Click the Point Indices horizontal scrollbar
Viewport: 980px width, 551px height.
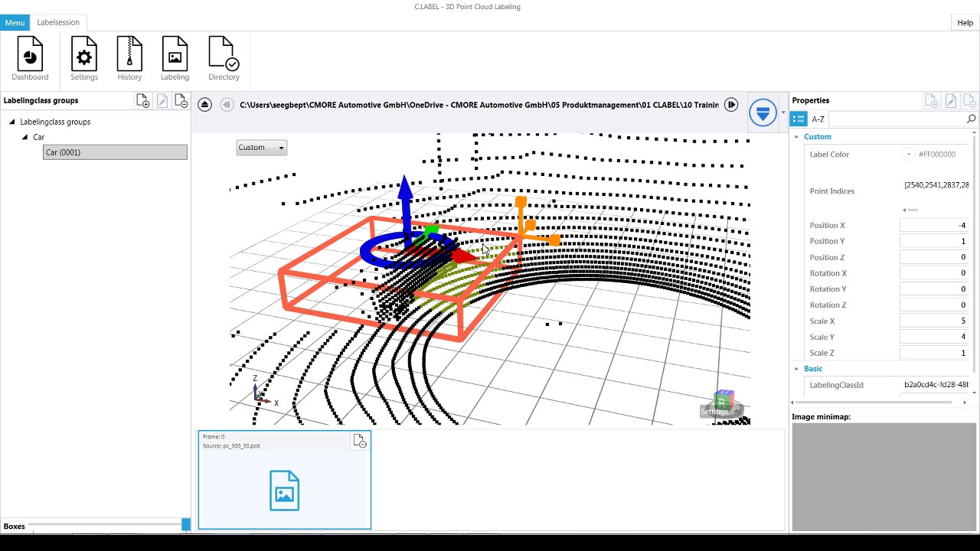(911, 210)
